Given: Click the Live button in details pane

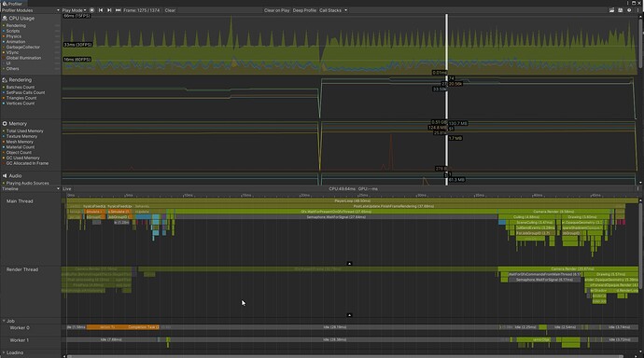Looking at the screenshot, I should [x=67, y=188].
